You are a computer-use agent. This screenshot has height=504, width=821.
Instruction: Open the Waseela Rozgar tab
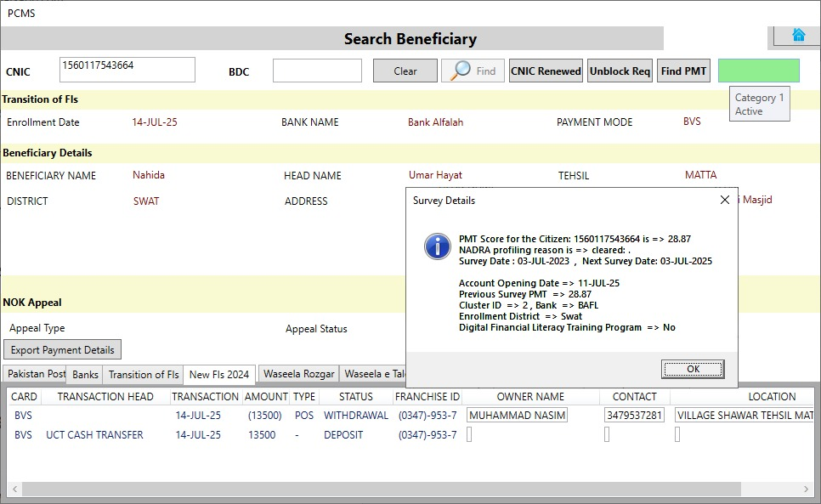tap(298, 374)
